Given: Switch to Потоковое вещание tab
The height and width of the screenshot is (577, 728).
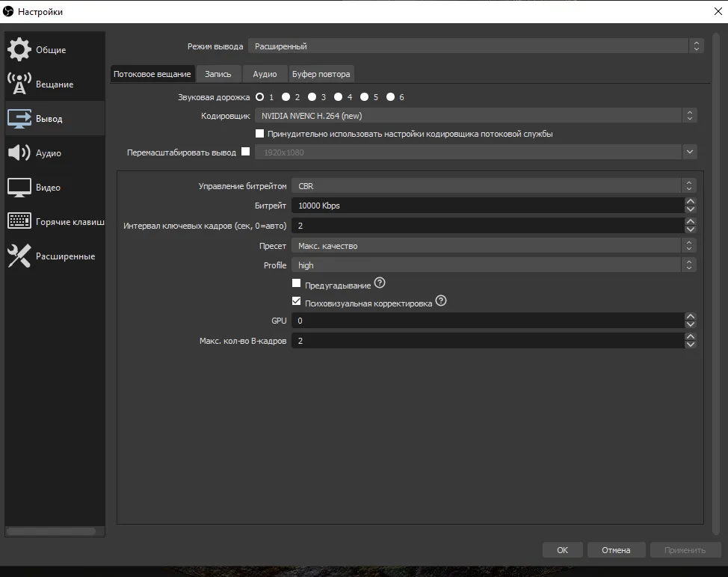Looking at the screenshot, I should click(x=152, y=74).
